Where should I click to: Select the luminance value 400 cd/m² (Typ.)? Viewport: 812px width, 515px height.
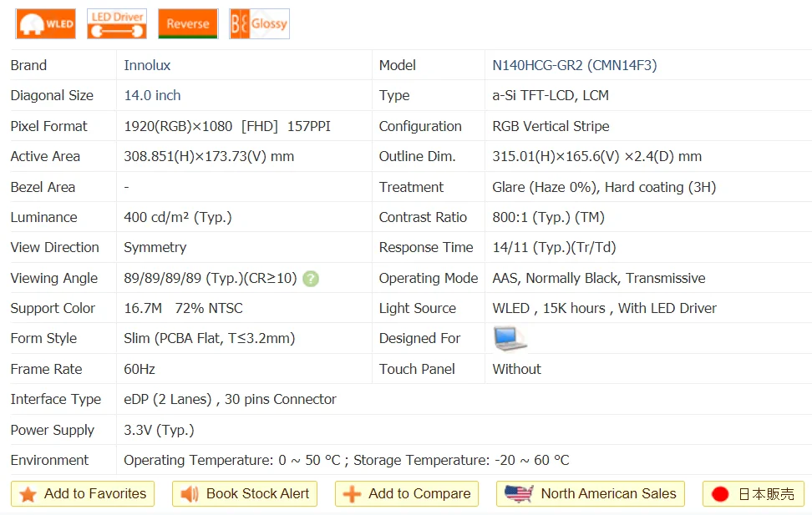178,217
